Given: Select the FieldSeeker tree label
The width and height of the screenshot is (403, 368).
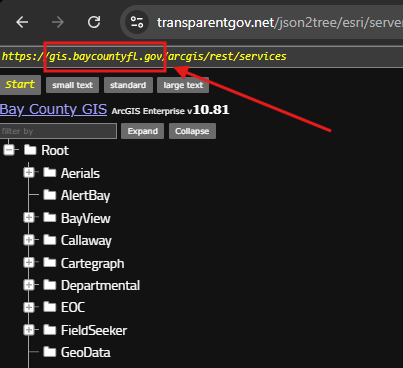Looking at the screenshot, I should [x=94, y=330].
